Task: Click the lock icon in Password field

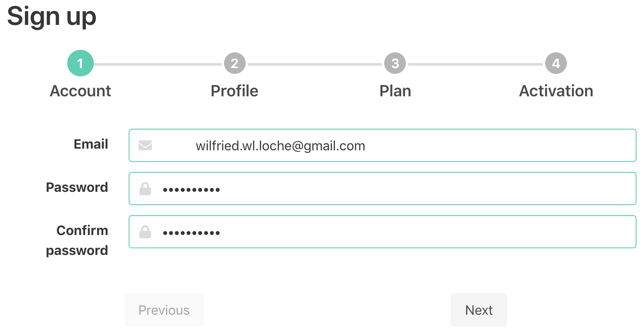Action: click(145, 189)
